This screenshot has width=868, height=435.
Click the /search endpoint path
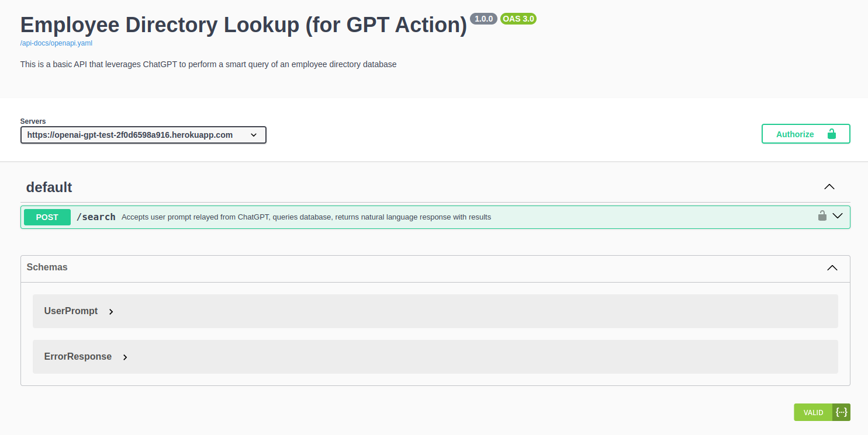point(96,217)
